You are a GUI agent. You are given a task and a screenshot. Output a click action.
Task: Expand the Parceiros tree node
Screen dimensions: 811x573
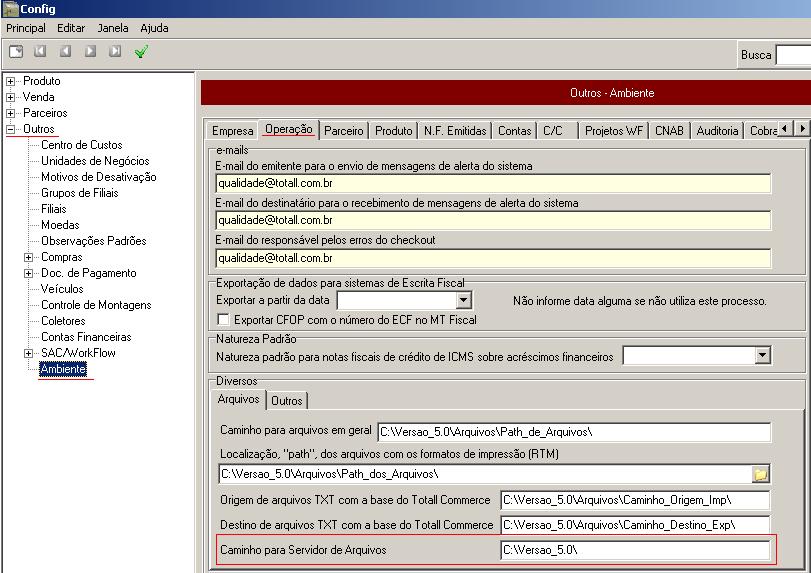click(x=10, y=113)
